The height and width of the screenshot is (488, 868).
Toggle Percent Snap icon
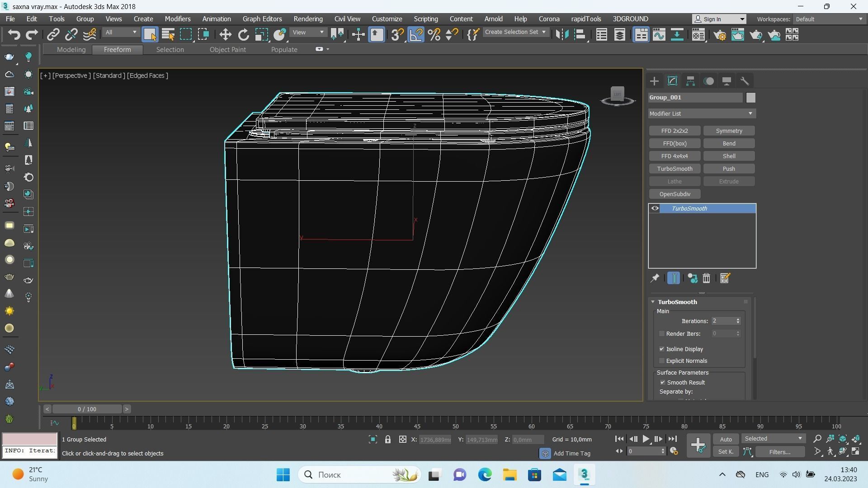434,35
